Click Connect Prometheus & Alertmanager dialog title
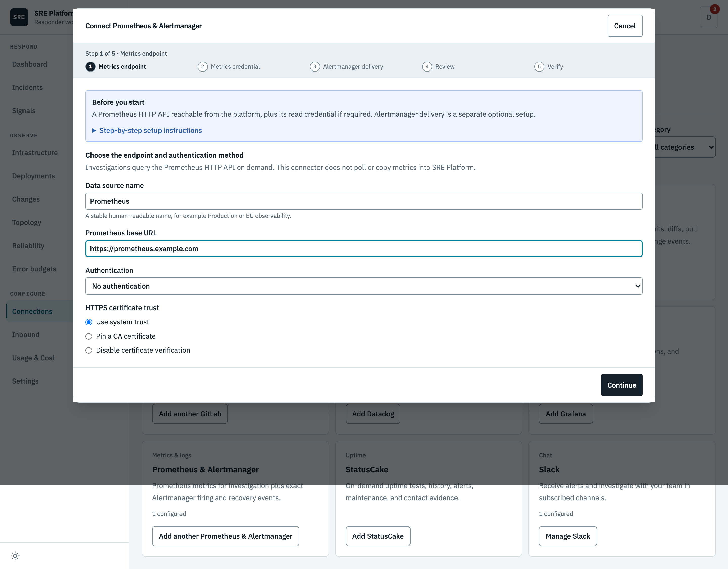This screenshot has height=569, width=728. click(x=143, y=26)
